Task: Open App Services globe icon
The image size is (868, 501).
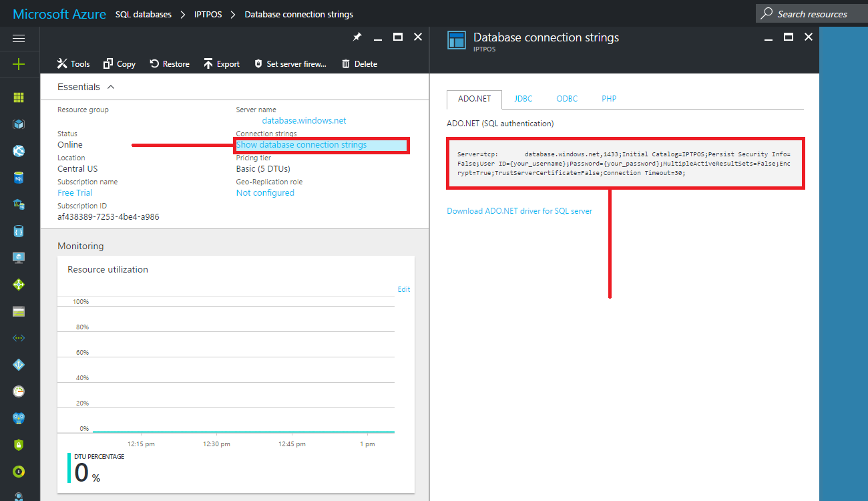Action: tap(19, 151)
